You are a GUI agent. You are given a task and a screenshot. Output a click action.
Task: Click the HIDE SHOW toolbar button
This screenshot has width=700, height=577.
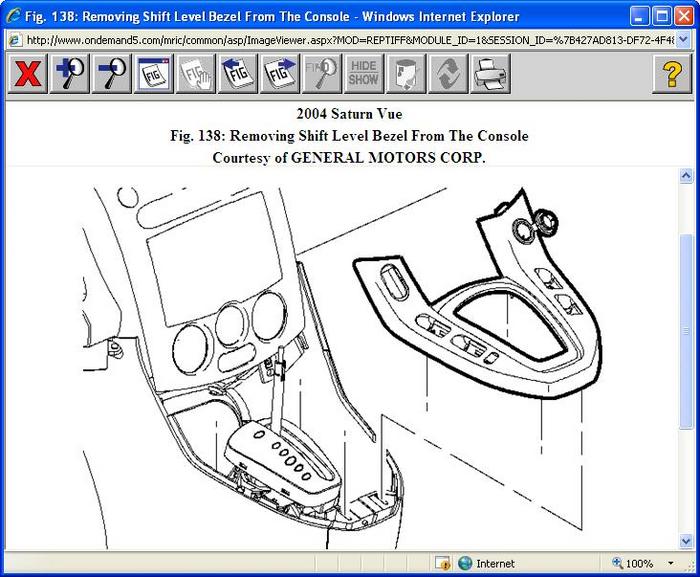364,74
